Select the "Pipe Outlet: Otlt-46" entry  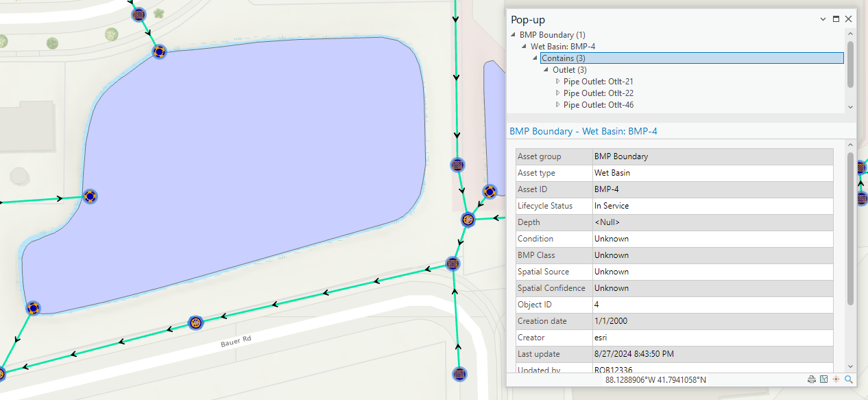(596, 104)
